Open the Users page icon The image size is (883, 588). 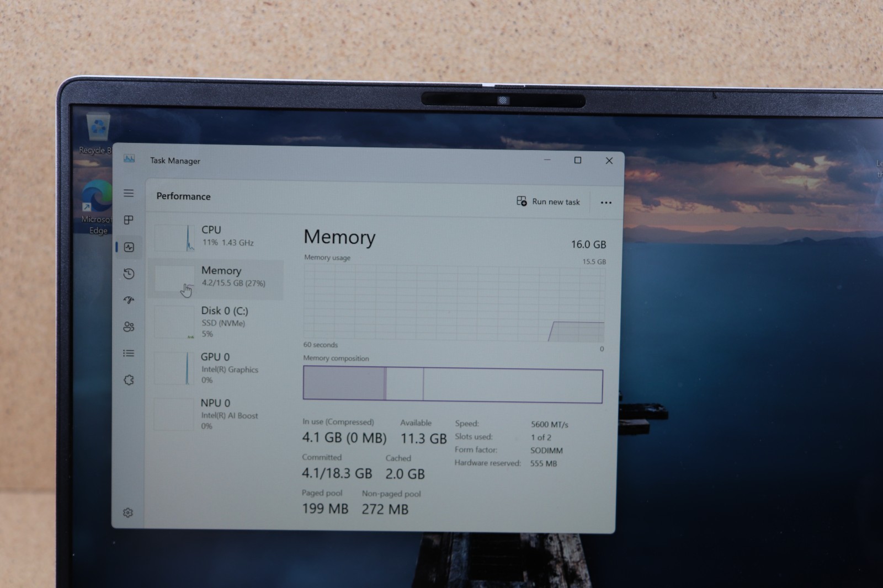(129, 327)
